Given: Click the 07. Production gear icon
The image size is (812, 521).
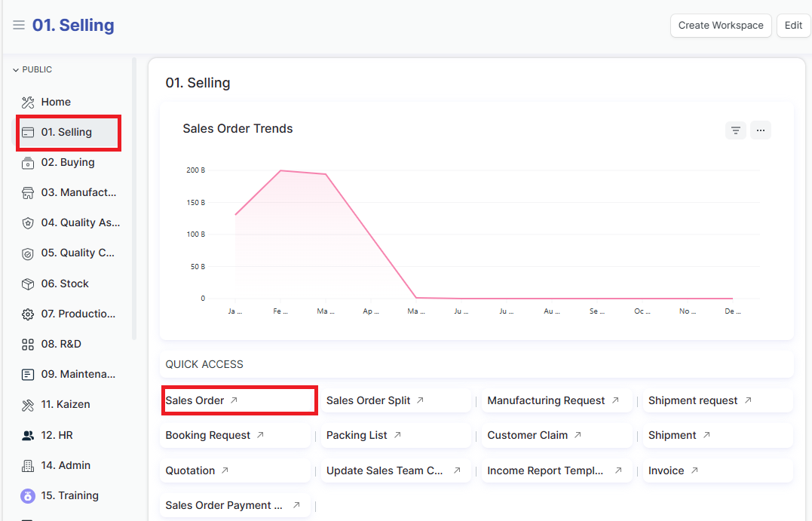Looking at the screenshot, I should click(x=28, y=314).
